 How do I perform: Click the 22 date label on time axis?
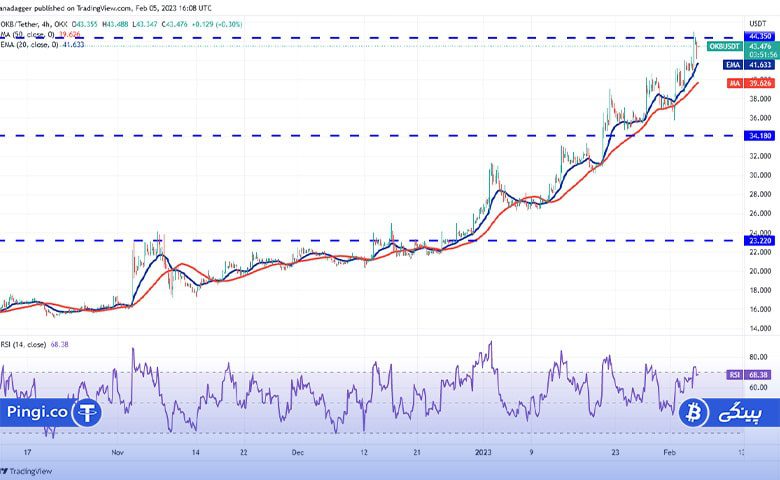243,452
